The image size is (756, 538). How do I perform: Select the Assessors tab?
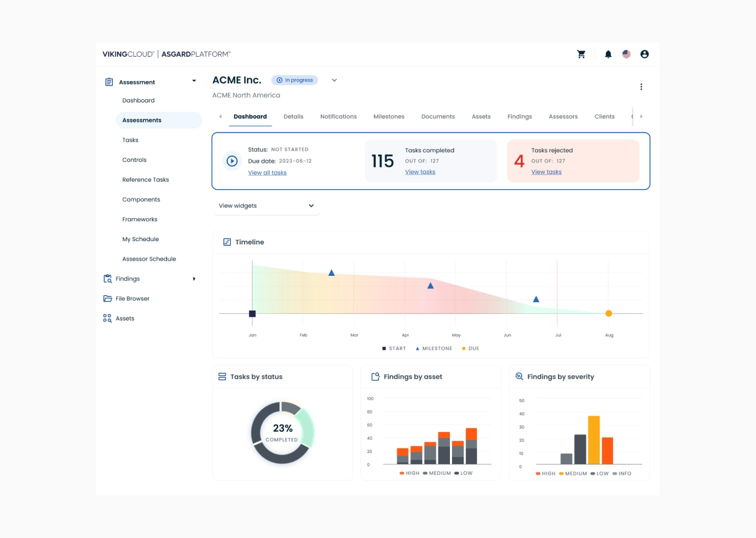tap(563, 117)
